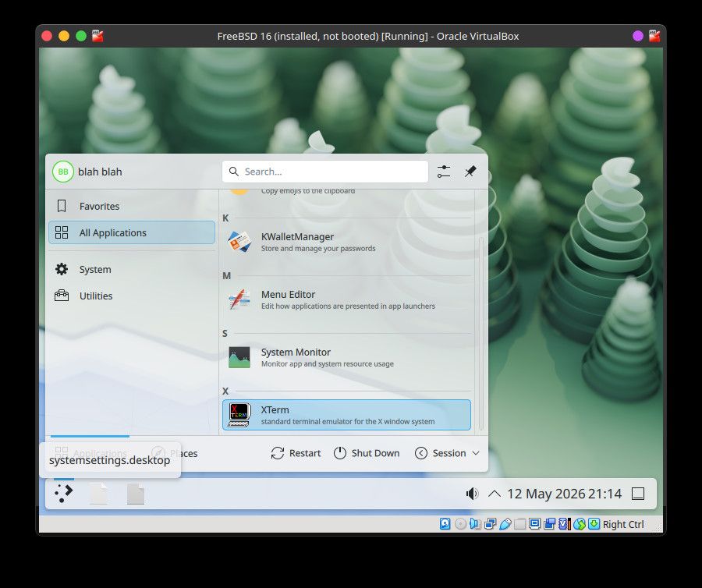Click VirtualBox CPU virtualization status icon
The image size is (702, 588).
(565, 524)
